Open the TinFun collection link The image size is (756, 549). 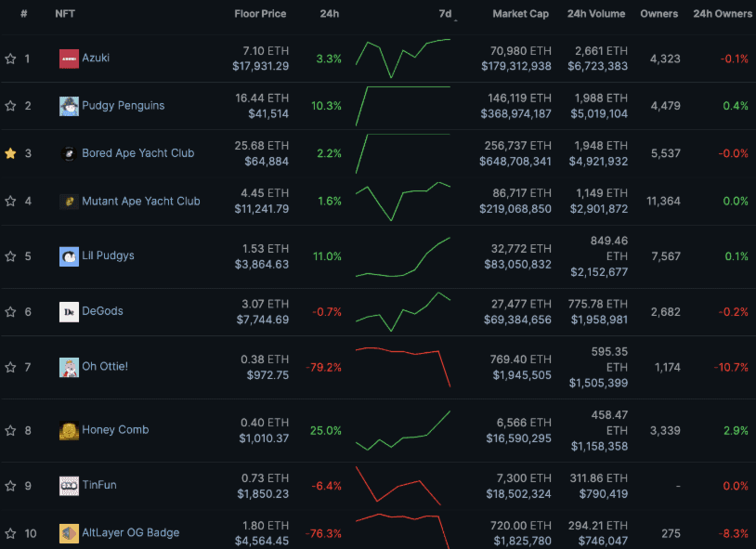pyautogui.click(x=98, y=485)
